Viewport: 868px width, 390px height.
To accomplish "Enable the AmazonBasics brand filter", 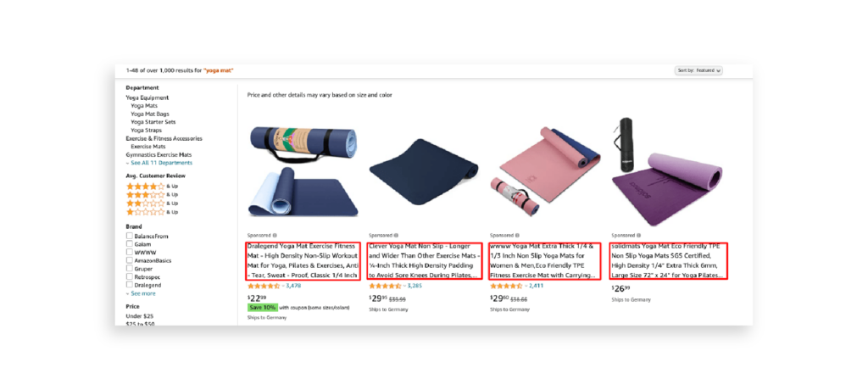I will 130,260.
